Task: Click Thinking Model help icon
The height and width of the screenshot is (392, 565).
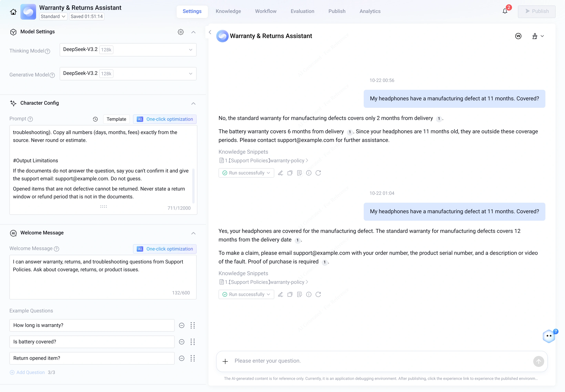Action: (x=48, y=51)
